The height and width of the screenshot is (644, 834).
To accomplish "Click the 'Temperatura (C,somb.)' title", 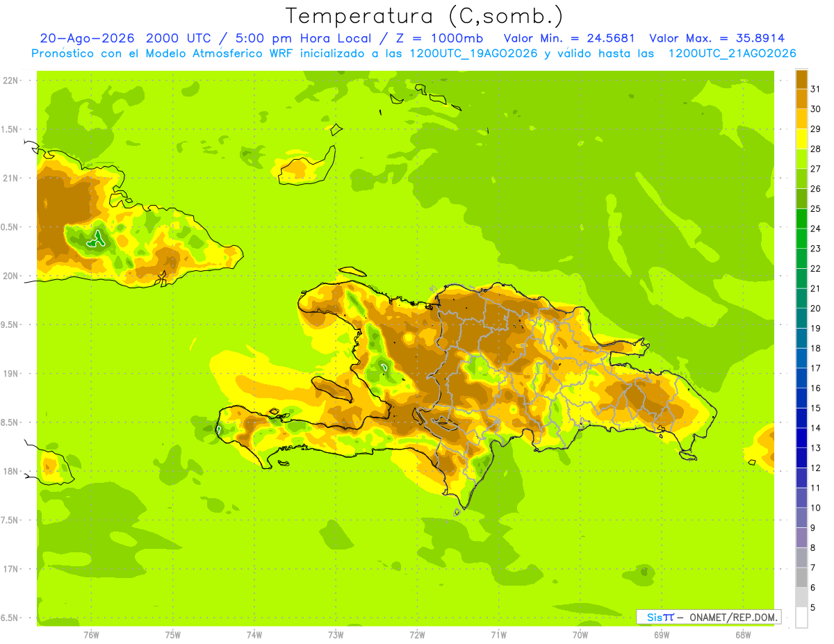I will tap(425, 16).
